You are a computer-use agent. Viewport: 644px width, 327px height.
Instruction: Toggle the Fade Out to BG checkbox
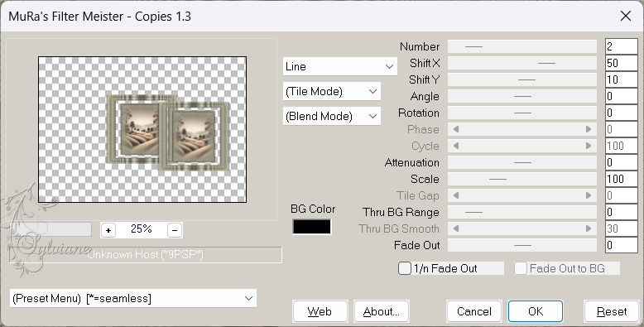pos(521,268)
